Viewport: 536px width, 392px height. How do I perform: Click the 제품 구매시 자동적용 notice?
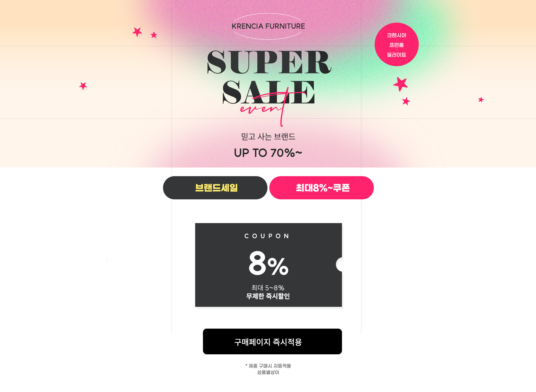click(x=268, y=366)
